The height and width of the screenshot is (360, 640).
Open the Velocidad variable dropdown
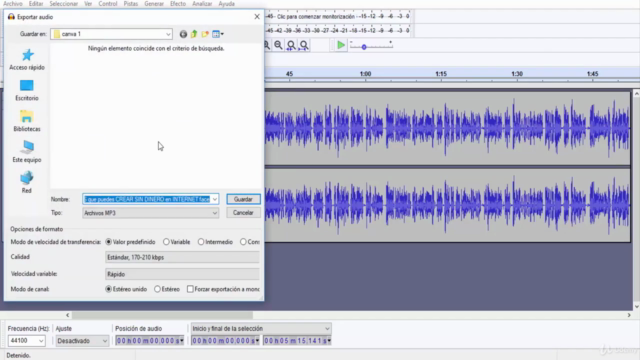click(x=182, y=274)
